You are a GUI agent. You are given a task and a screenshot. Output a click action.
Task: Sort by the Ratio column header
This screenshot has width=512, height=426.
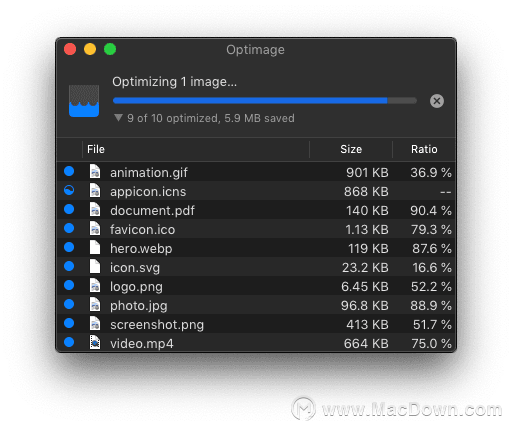pyautogui.click(x=424, y=149)
